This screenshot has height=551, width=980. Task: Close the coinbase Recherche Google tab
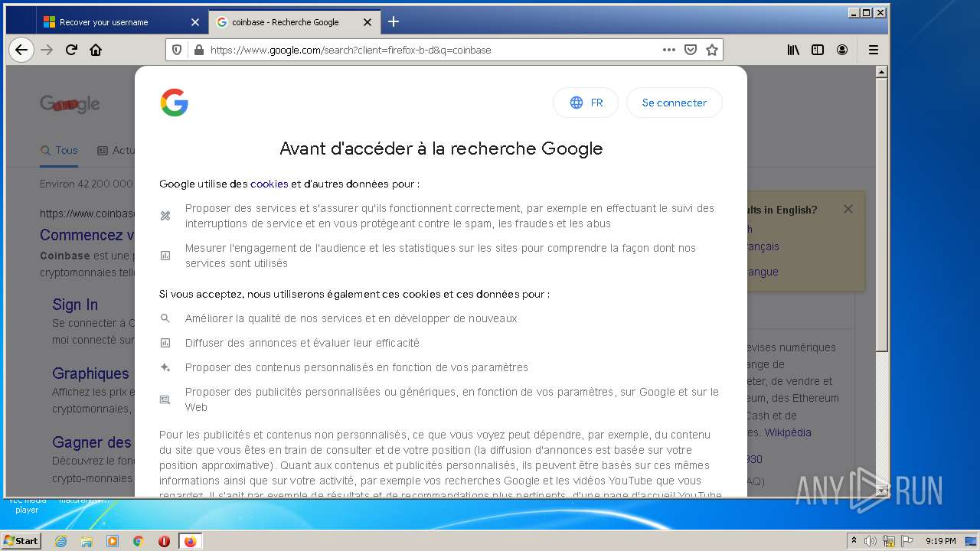click(x=367, y=22)
